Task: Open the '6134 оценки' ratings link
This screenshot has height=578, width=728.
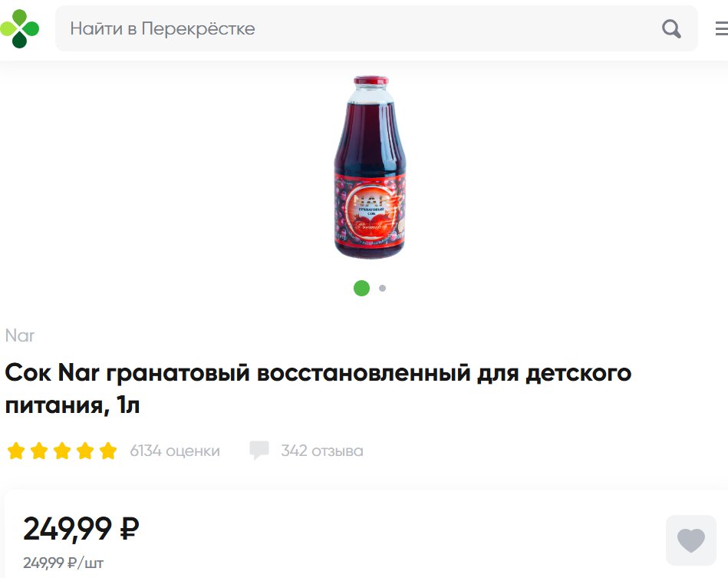Action: (x=175, y=451)
